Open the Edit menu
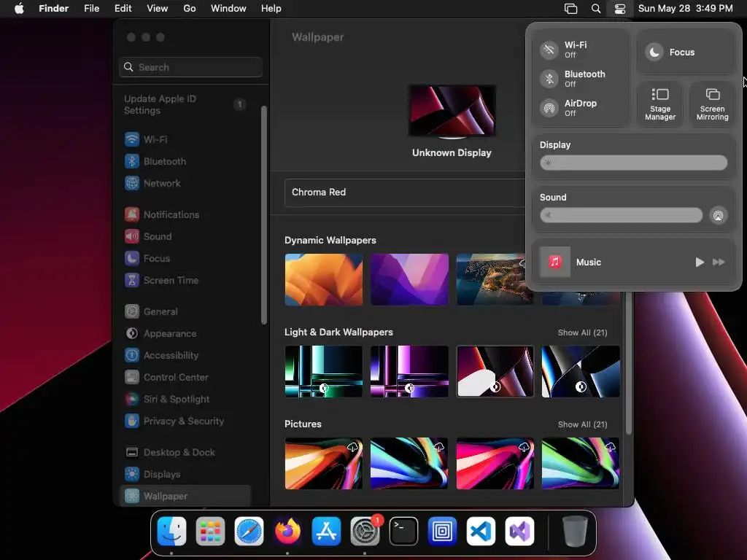747x560 pixels. click(123, 9)
